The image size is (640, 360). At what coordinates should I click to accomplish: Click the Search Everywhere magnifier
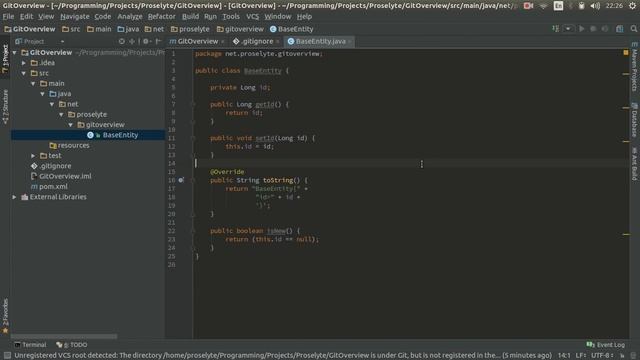(x=633, y=29)
